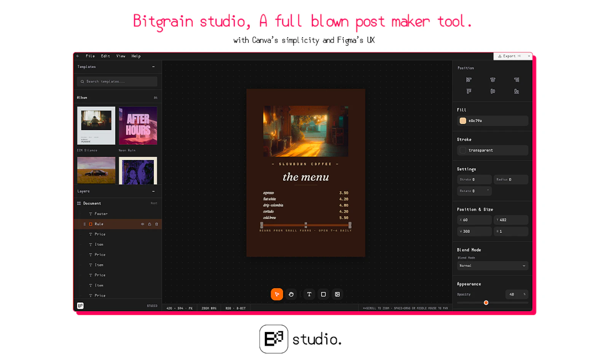Click the Stroke transparent swatch
609x364 pixels.
[x=463, y=150]
